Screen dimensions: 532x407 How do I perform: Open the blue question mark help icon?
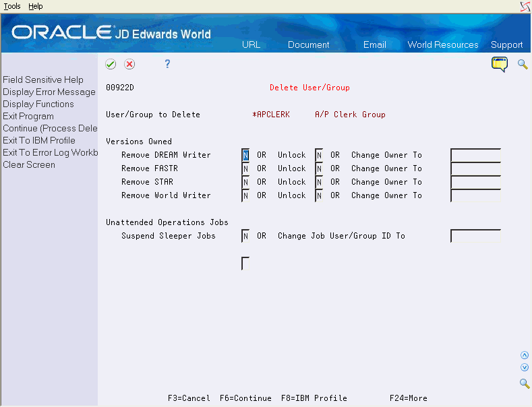point(167,64)
